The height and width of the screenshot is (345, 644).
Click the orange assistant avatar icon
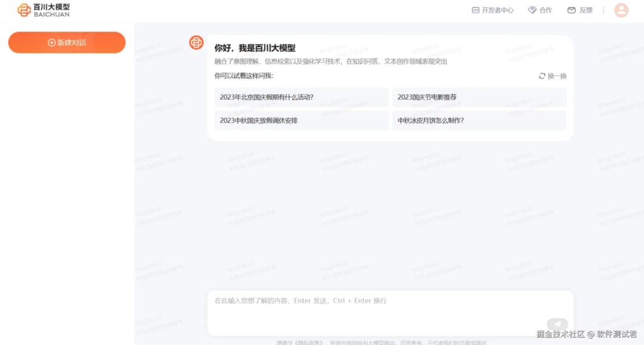tap(196, 43)
